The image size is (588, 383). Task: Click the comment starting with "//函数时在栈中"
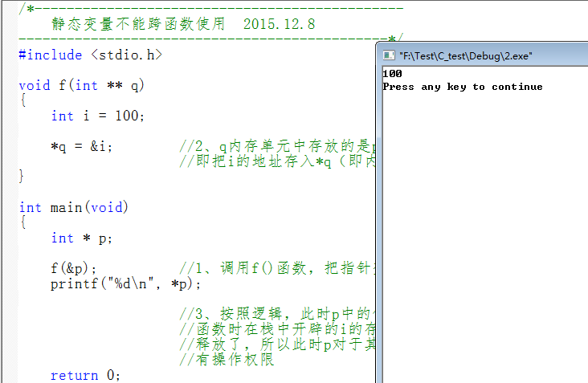coord(277,329)
